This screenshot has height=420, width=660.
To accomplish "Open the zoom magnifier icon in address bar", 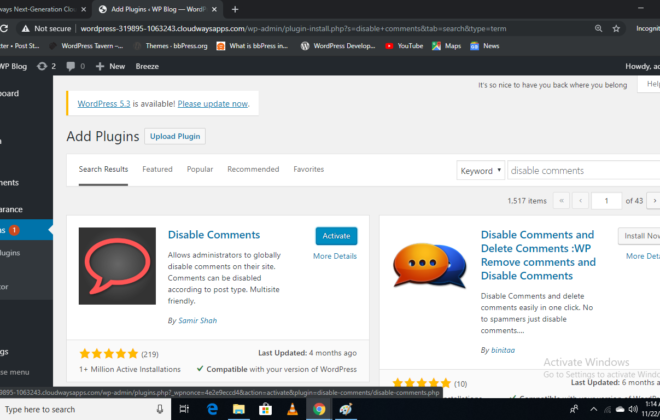I will pos(598,29).
